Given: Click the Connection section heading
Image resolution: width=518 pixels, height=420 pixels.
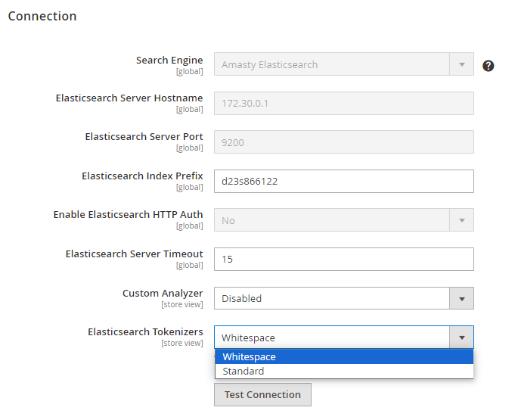Looking at the screenshot, I should tap(42, 16).
